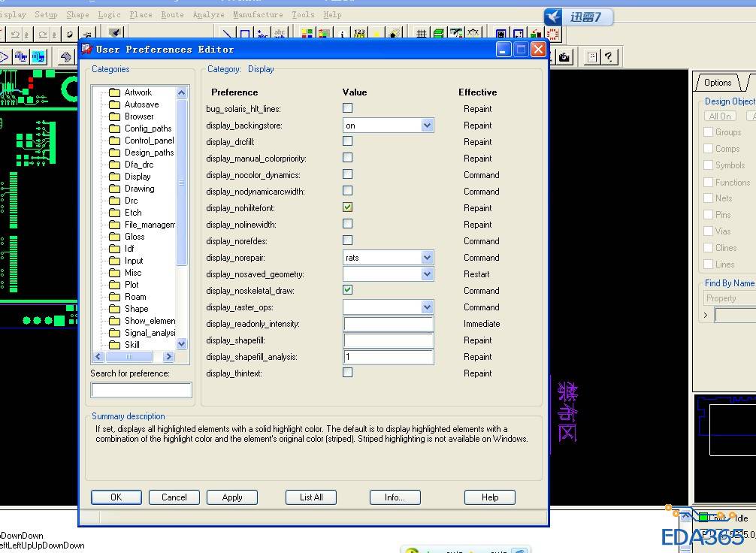Click the Dehighlight tool icon

(395, 34)
